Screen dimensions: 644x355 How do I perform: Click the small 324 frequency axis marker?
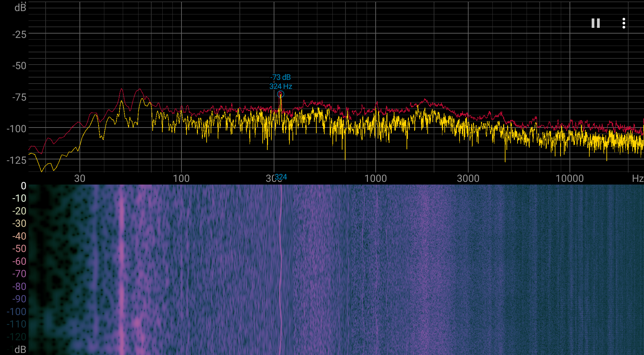281,177
